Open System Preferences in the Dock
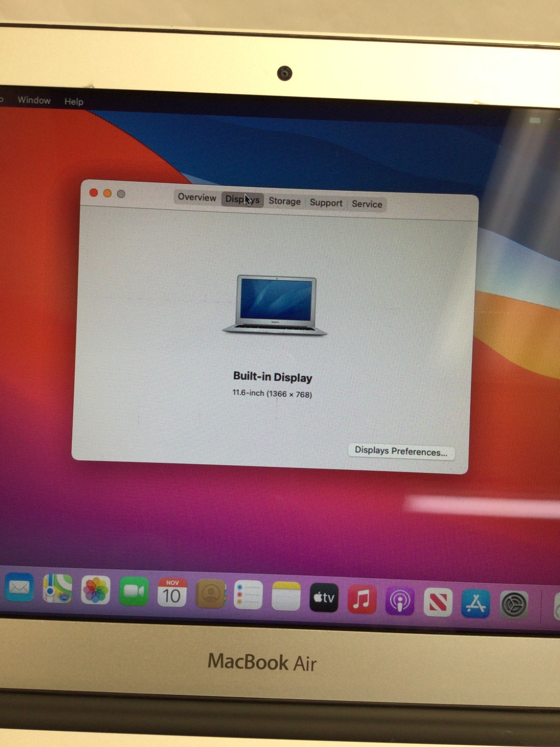The image size is (560, 747). click(514, 605)
